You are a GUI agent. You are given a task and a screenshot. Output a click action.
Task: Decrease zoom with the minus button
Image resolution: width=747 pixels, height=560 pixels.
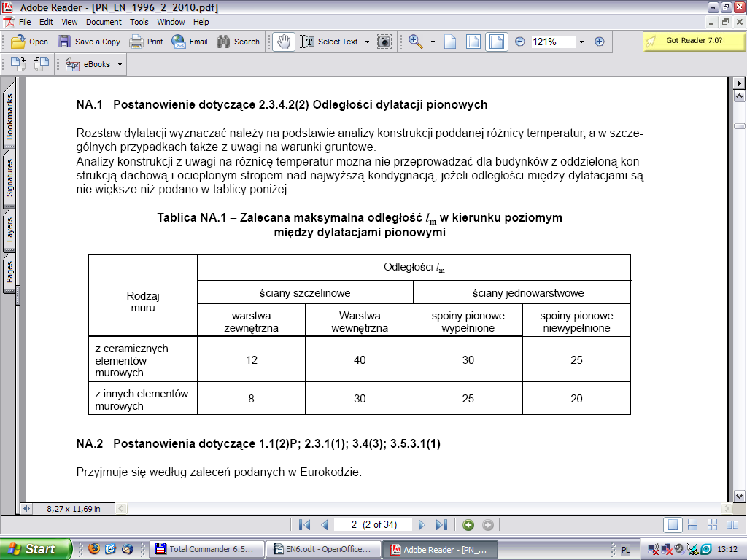coord(519,42)
